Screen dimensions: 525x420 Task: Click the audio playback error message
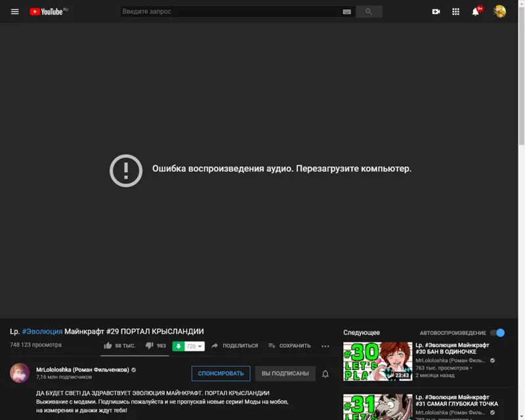(x=282, y=169)
